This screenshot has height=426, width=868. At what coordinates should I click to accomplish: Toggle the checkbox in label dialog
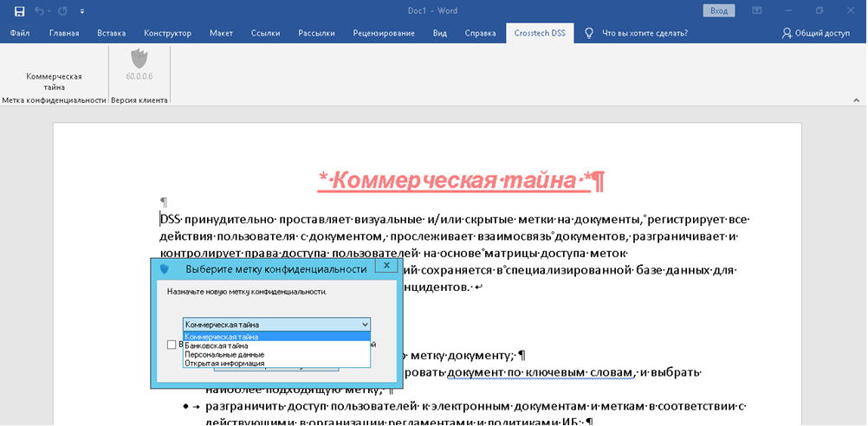pos(172,345)
